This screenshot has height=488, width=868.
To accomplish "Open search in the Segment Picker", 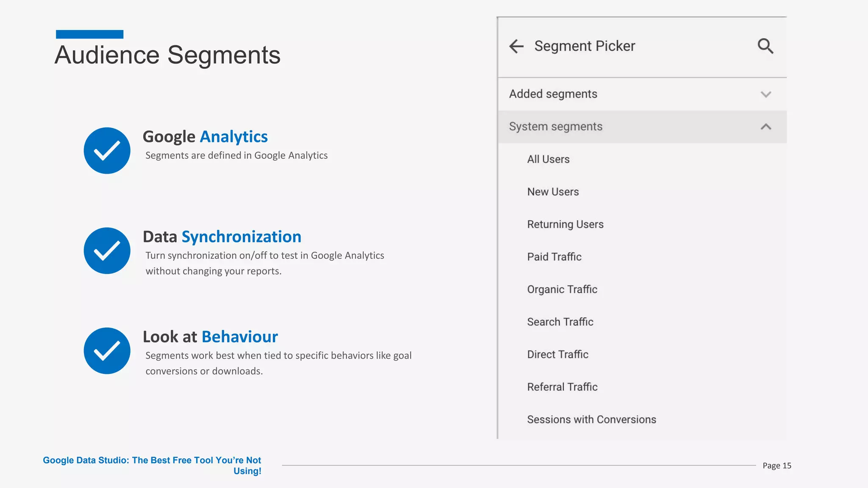I will pos(765,46).
